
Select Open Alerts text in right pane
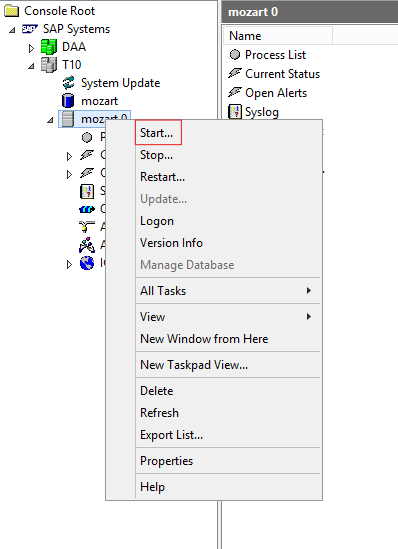pos(276,93)
